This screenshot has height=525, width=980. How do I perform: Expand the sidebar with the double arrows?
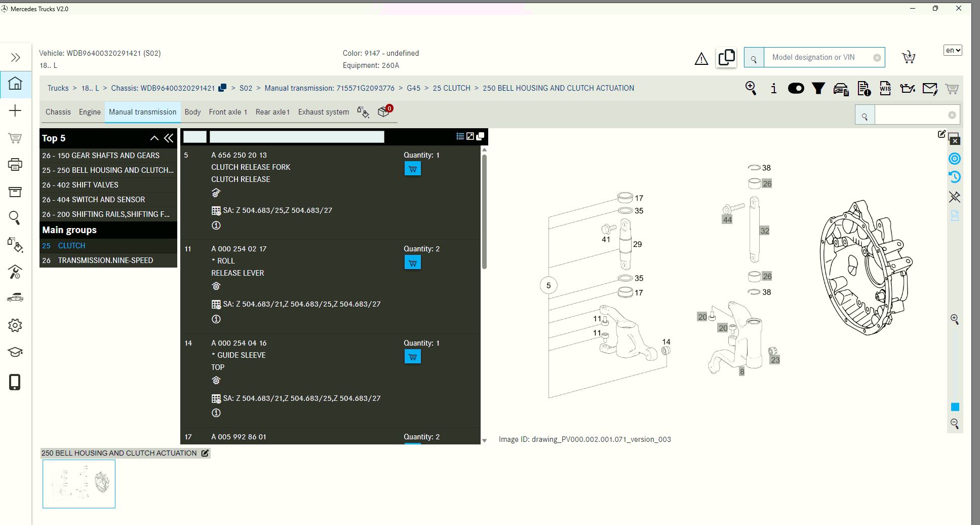(x=15, y=57)
